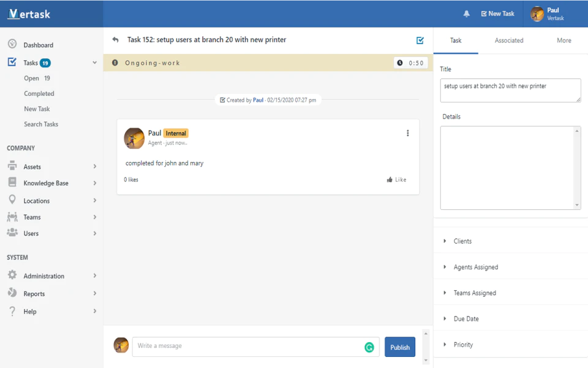Click the '0 likes' text
The image size is (588, 368).
click(131, 180)
